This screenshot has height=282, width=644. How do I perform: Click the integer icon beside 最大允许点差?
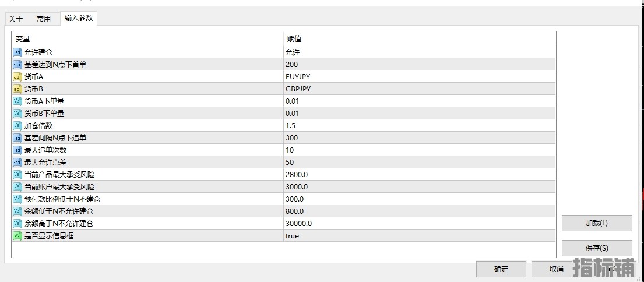(17, 163)
